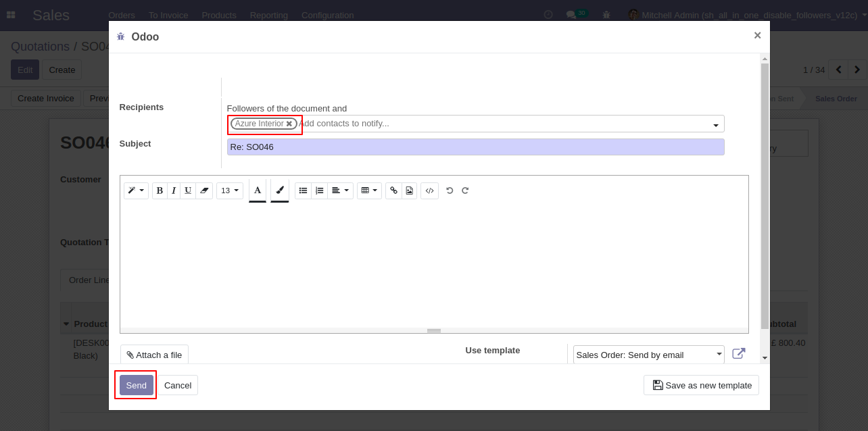Click the editor resize handle bar
The image size is (868, 431).
[x=434, y=330]
